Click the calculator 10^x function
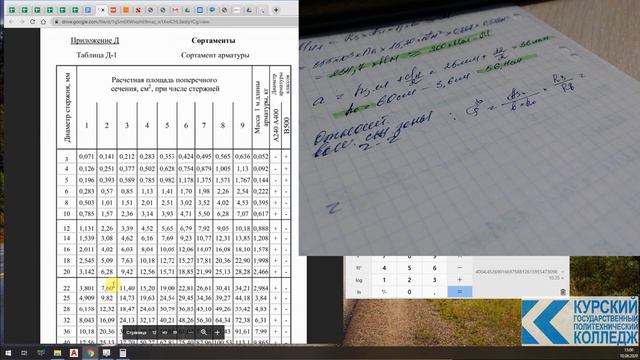640x360 pixels. pyautogui.click(x=359, y=268)
